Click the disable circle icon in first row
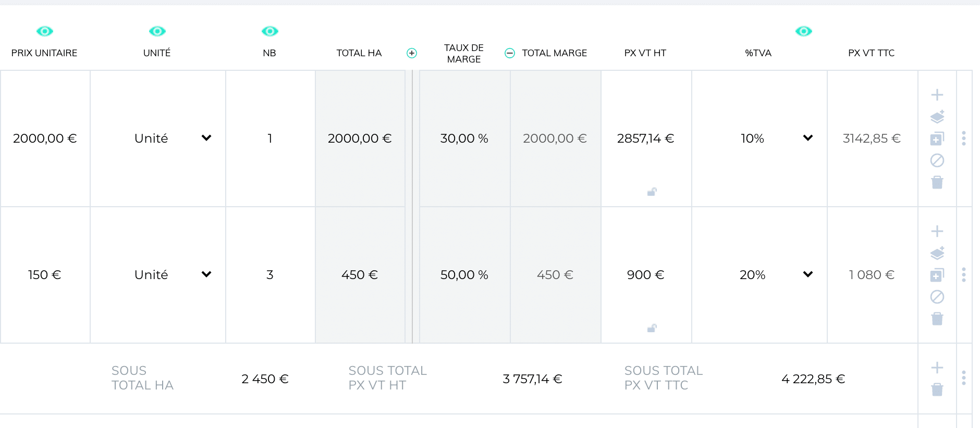Screen dimensions: 980x428 point(937,160)
